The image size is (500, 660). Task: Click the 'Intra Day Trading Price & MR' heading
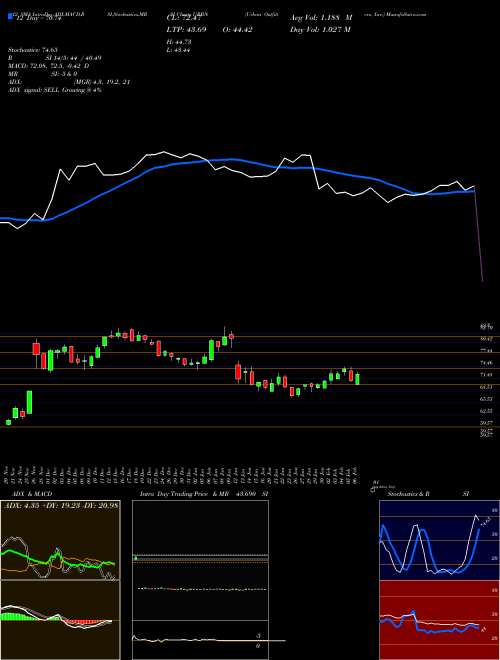click(184, 494)
